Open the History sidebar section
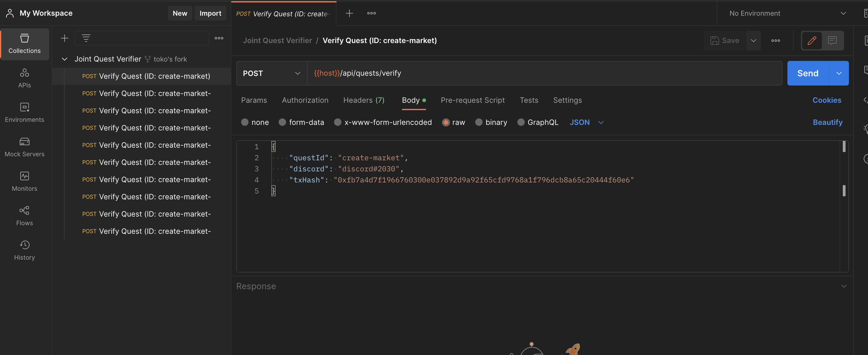This screenshot has height=355, width=868. pyautogui.click(x=24, y=250)
